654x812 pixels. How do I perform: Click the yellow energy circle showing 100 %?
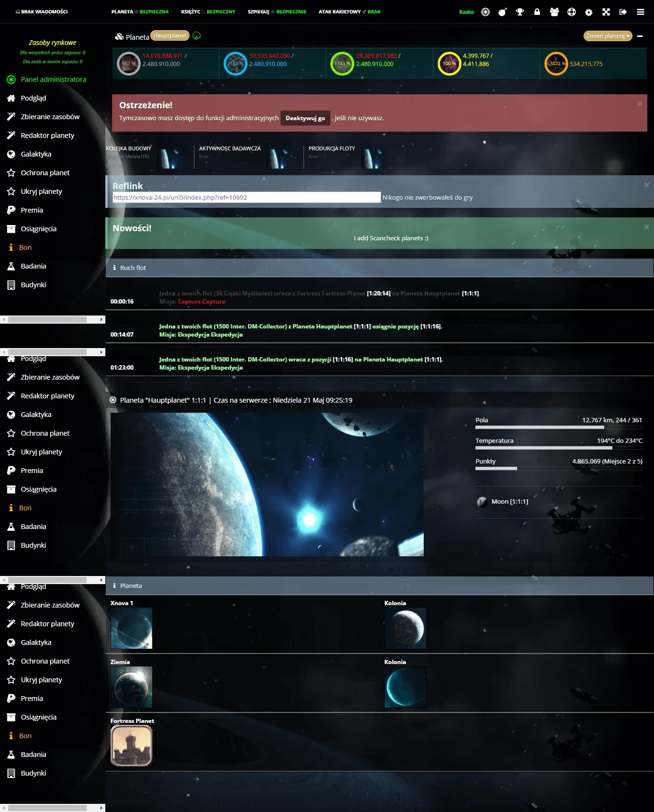450,64
